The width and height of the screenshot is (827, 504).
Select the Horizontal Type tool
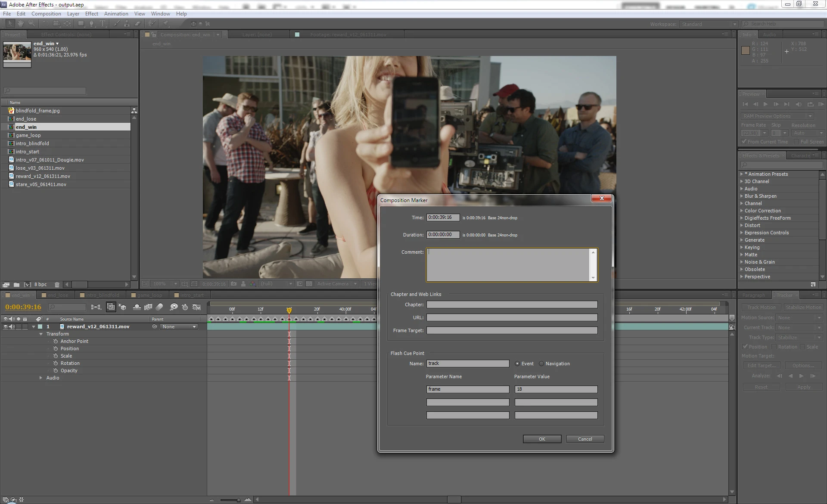point(103,24)
